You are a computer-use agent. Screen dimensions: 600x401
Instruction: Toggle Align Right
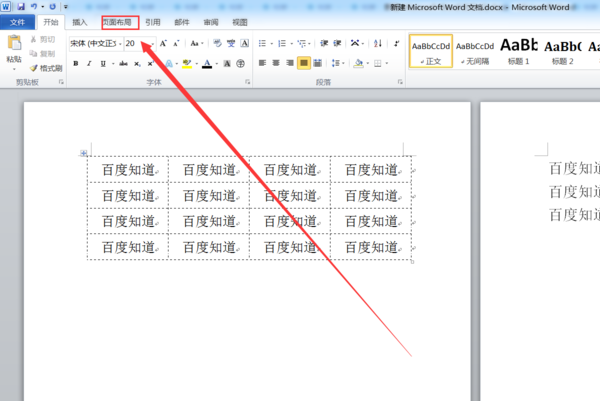pyautogui.click(x=290, y=63)
